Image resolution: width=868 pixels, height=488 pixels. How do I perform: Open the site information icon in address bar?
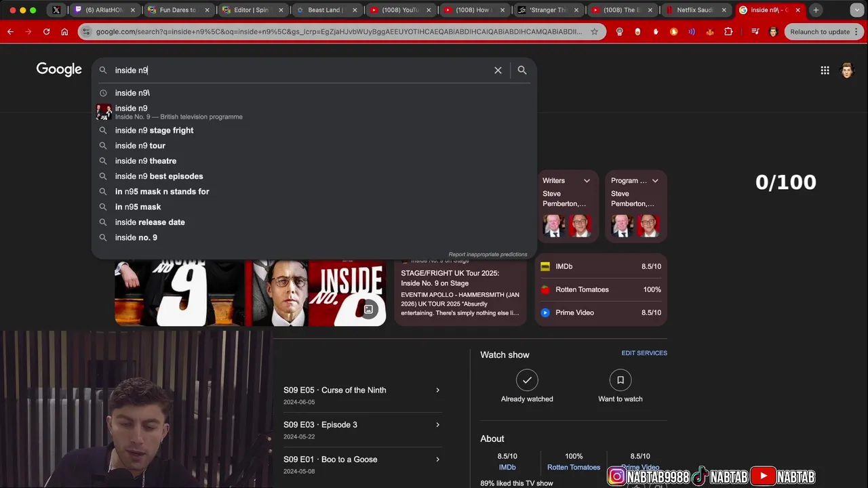86,32
